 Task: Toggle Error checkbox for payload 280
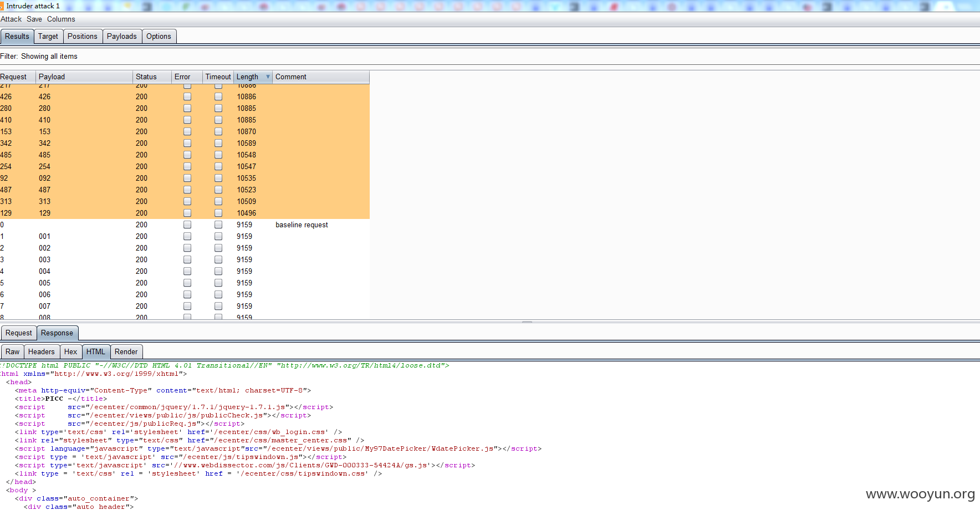(187, 109)
